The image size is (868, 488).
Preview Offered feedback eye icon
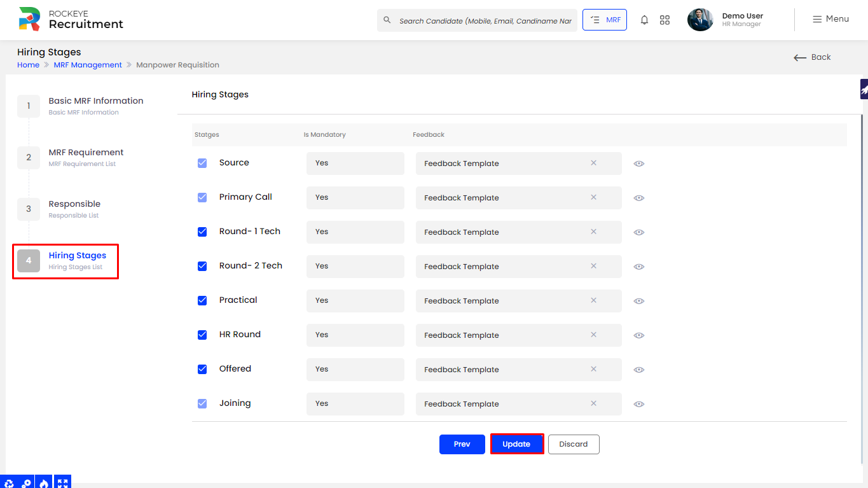pos(639,370)
